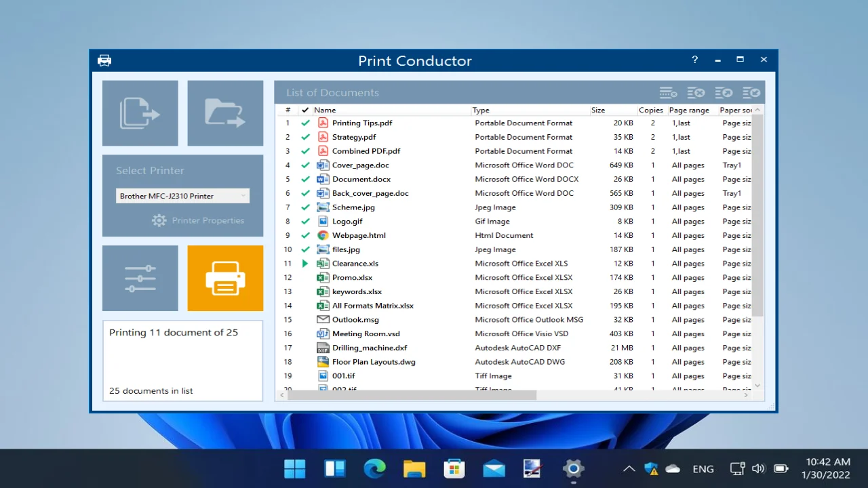Sort the list by Size column
This screenshot has height=488, width=868.
[x=613, y=110]
